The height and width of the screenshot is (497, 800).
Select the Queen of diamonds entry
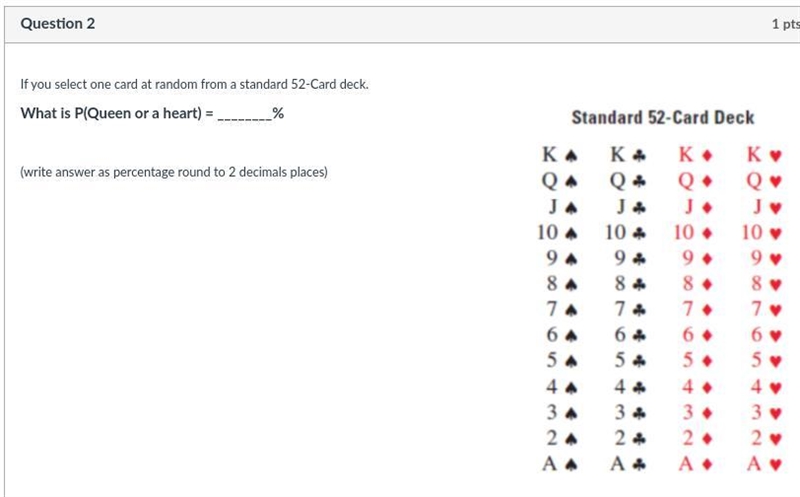[695, 180]
